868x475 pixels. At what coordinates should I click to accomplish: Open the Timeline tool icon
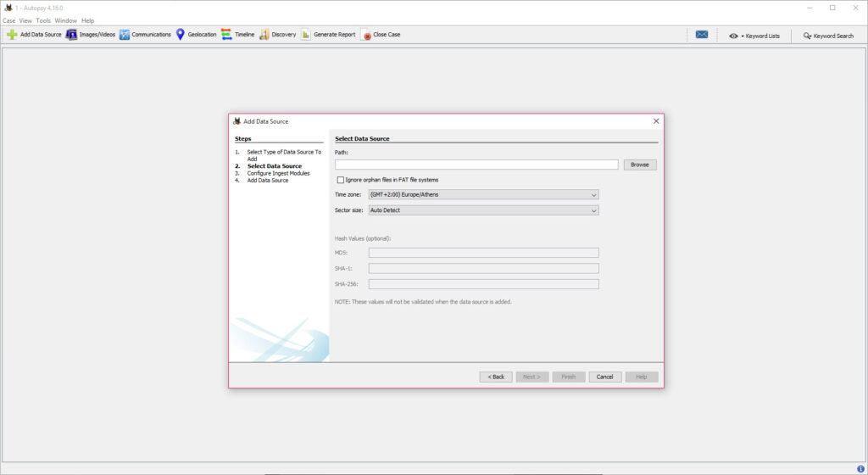pos(226,34)
